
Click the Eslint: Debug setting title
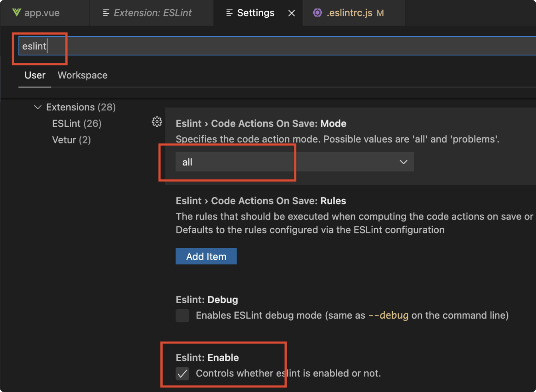207,300
